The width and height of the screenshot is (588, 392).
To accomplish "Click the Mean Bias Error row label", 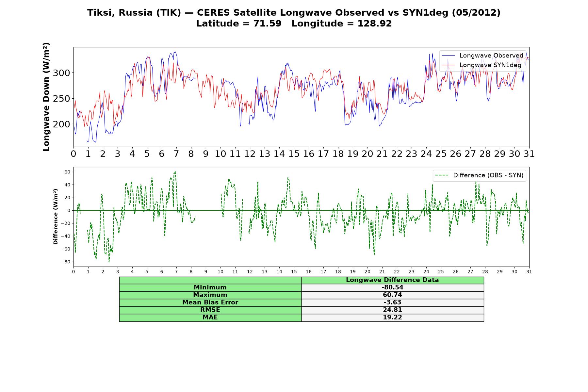I will (x=210, y=302).
